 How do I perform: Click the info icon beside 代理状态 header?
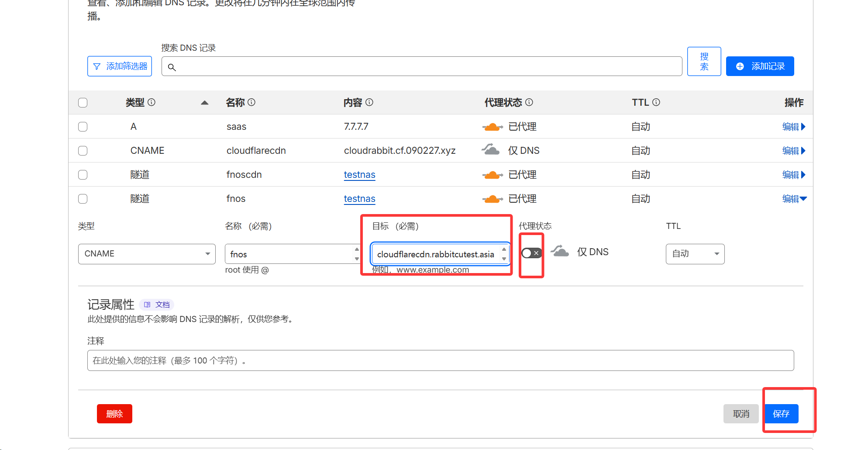pyautogui.click(x=529, y=102)
